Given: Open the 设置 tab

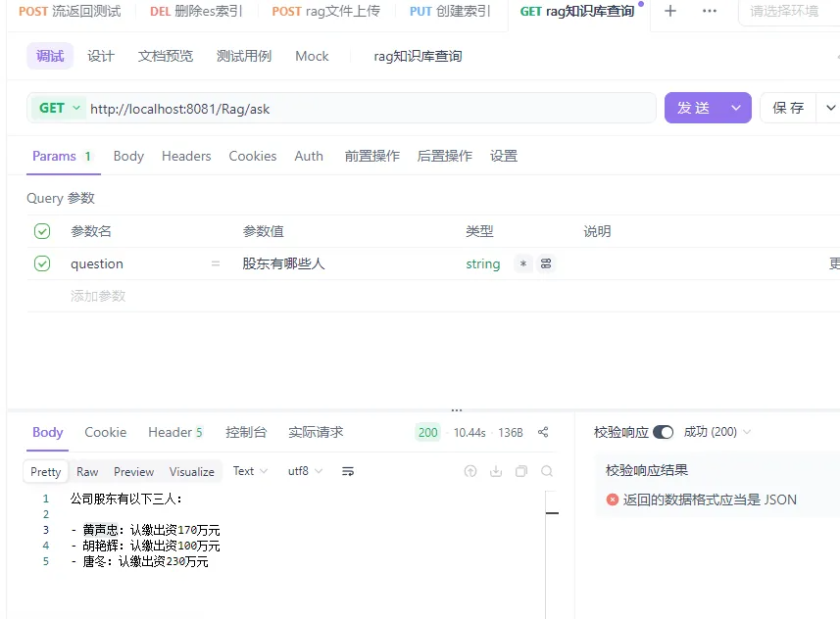Looking at the screenshot, I should click(x=504, y=156).
